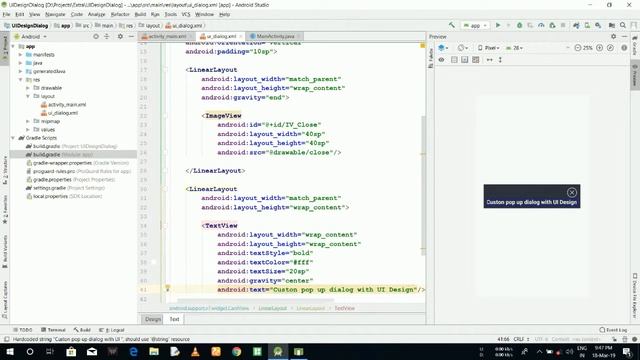Click the CRLF line separator in status bar
640x360 pixels.
pos(521,339)
